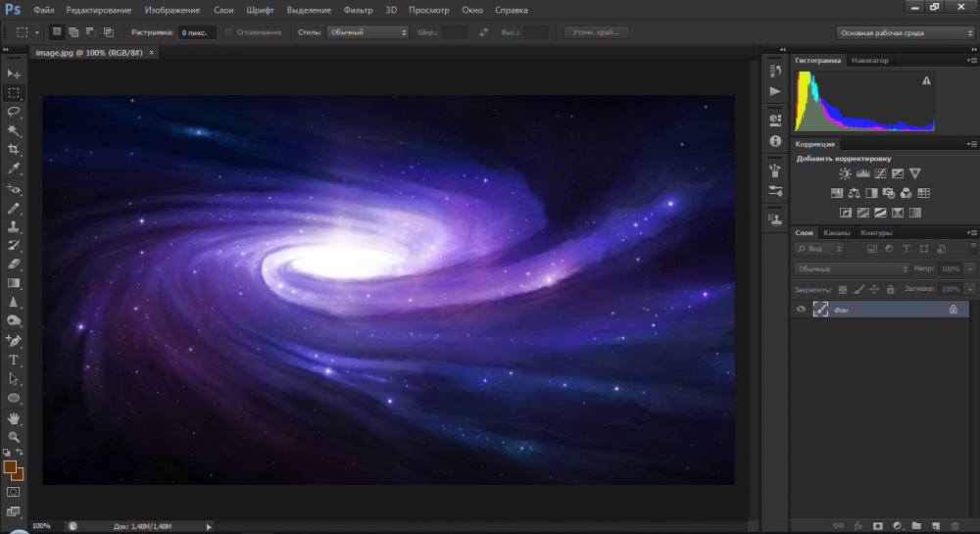Expand the Основная рабочая среда workspace dropdown

[x=904, y=32]
